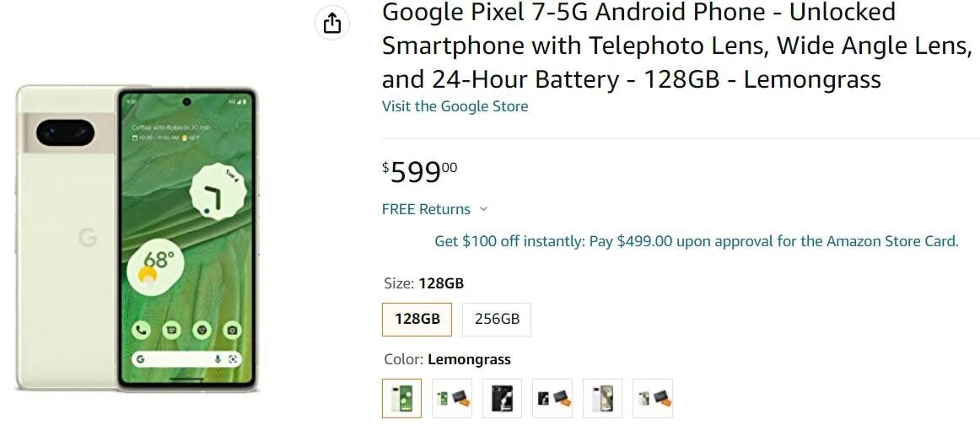The width and height of the screenshot is (980, 436).
Task: Choose the Lemongrass phone with gift card bundle
Action: pos(451,398)
